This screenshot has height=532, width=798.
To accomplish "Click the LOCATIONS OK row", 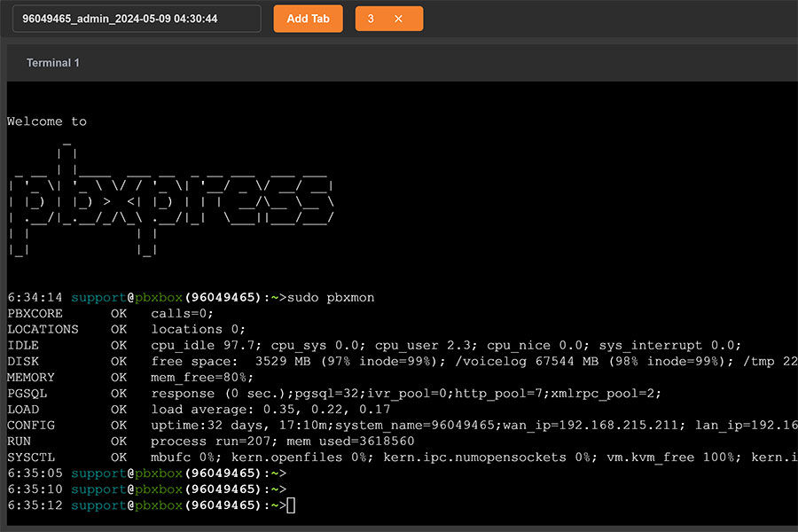I will coord(124,329).
